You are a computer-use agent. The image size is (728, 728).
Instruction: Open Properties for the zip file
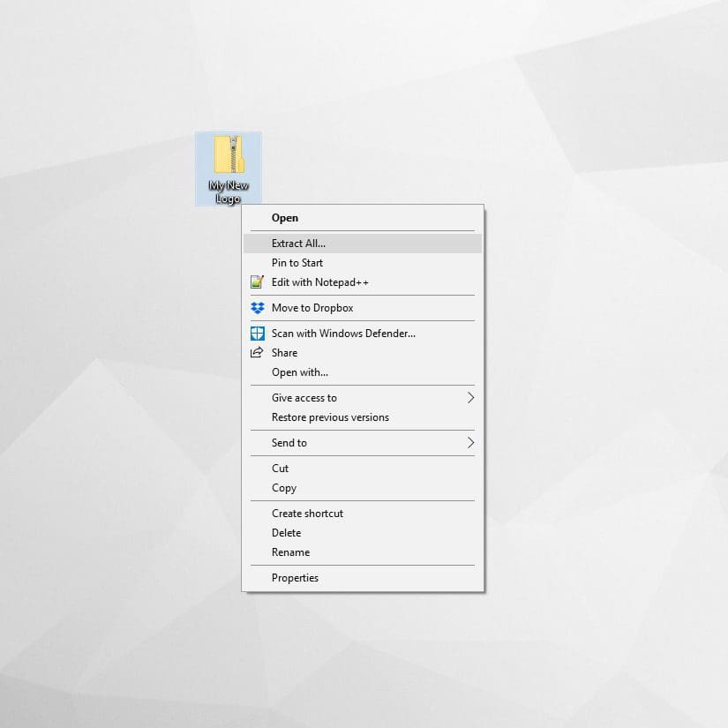coord(295,578)
